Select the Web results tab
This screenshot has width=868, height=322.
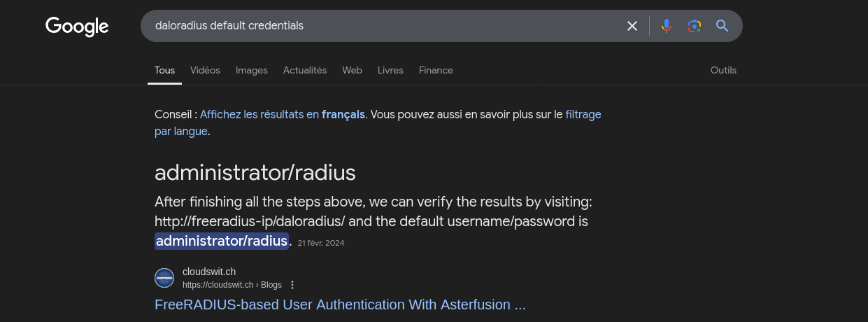click(x=352, y=70)
